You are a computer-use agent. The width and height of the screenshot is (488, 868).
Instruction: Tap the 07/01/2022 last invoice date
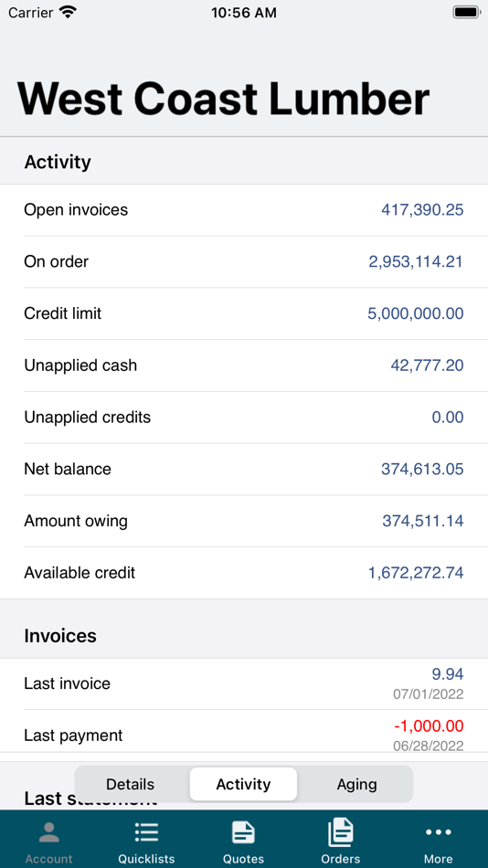429,693
